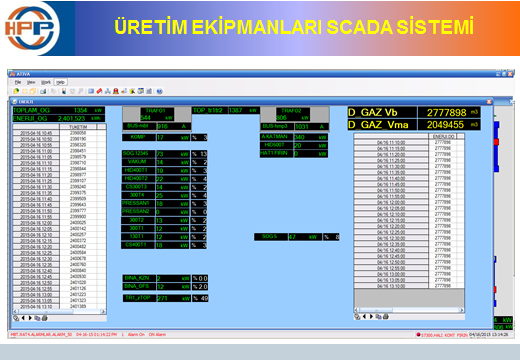Click the red alarm indicator in the status bar
Image resolution: width=520 pixels, height=360 pixels.
pyautogui.click(x=418, y=335)
